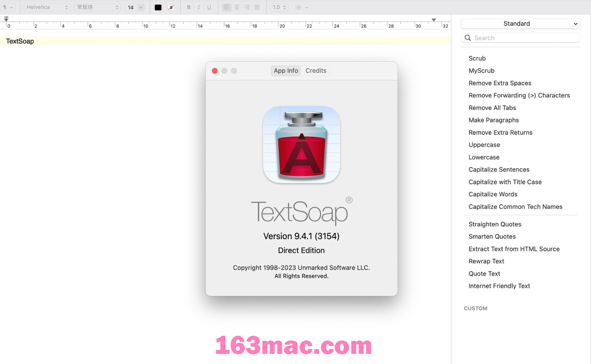The height and width of the screenshot is (364, 591).
Task: Select Straighten Quotes cleaner
Action: click(x=495, y=224)
